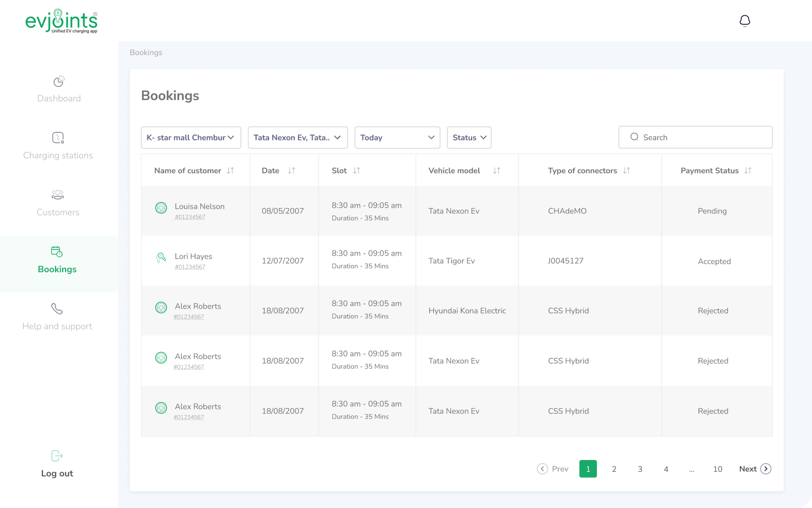Expand the Today date dropdown
Image resolution: width=812 pixels, height=508 pixels.
coord(397,137)
